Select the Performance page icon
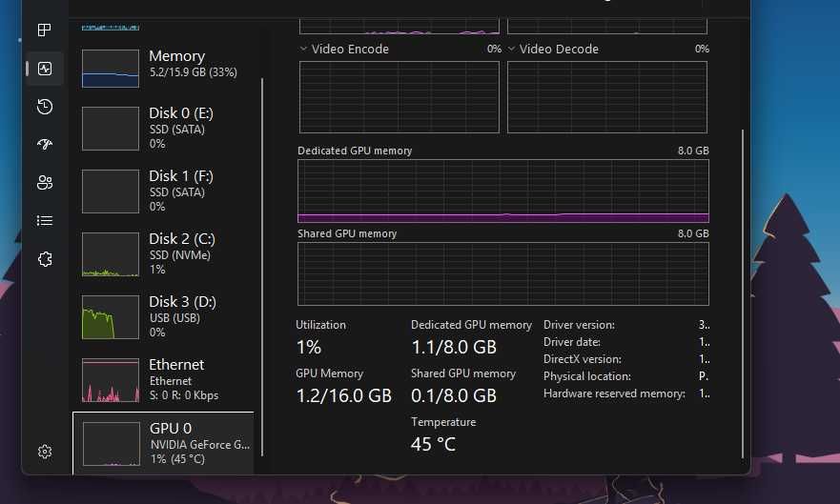The height and width of the screenshot is (504, 840). [x=44, y=69]
